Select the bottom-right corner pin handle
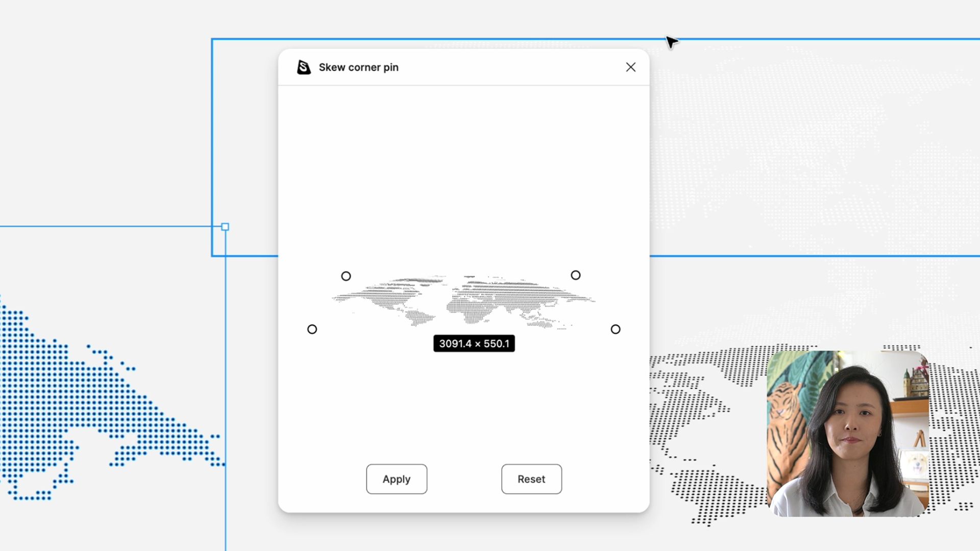Screen dimensions: 980x551 point(616,330)
